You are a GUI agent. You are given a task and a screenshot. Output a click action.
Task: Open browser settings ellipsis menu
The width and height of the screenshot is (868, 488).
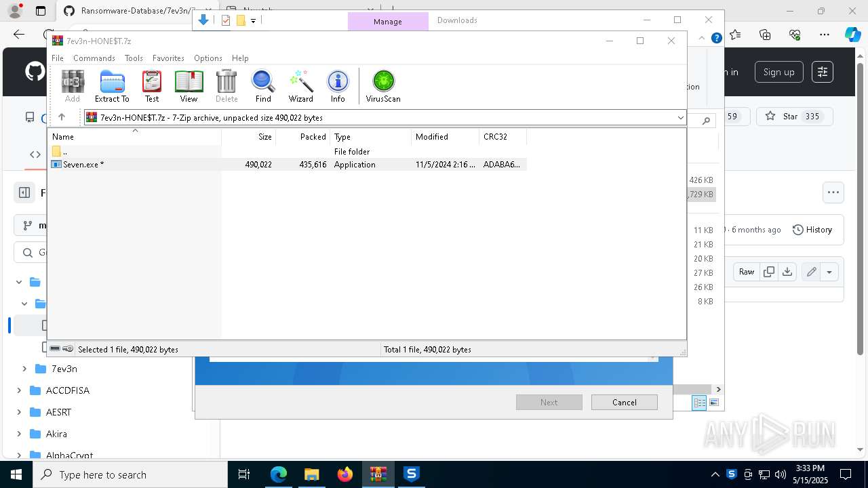pyautogui.click(x=825, y=35)
